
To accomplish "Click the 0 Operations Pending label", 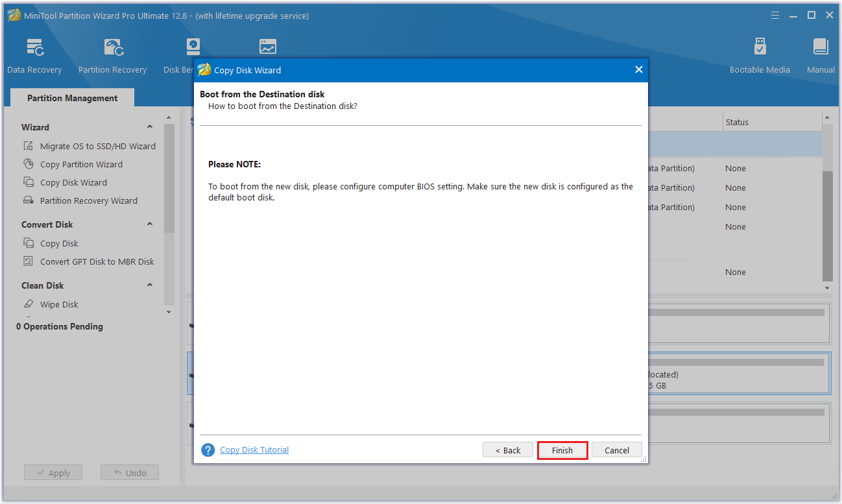I will point(60,326).
